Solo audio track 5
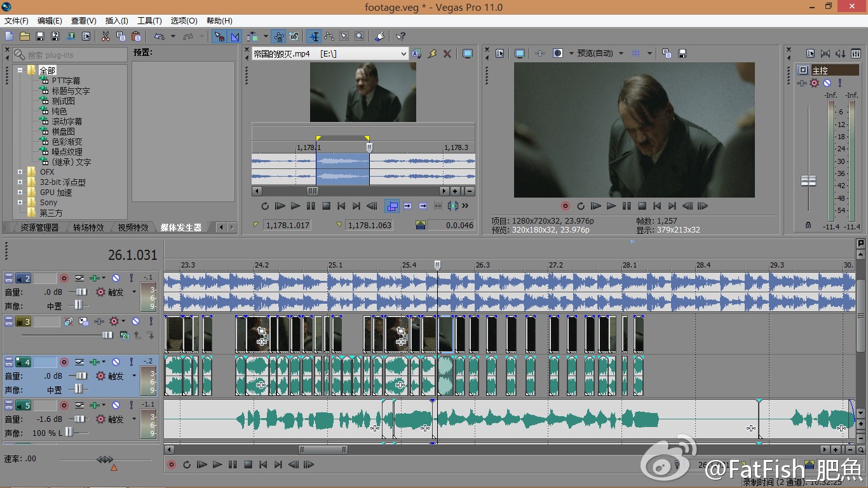This screenshot has width=868, height=488. (131, 405)
